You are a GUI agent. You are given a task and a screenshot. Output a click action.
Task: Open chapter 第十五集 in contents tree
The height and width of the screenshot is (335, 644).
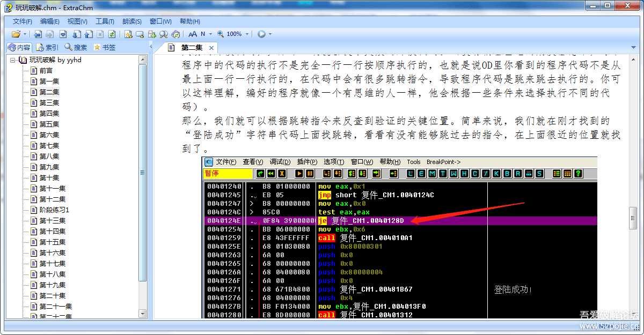click(x=53, y=242)
